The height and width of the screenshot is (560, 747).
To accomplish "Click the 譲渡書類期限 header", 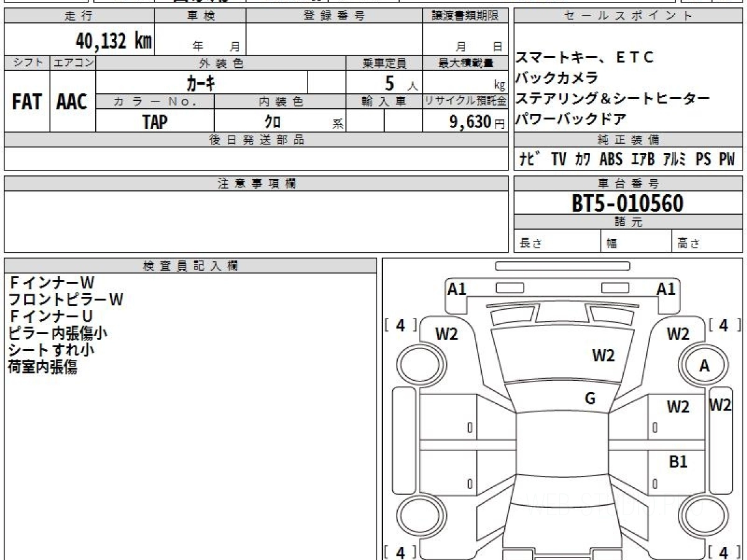I will [x=466, y=16].
